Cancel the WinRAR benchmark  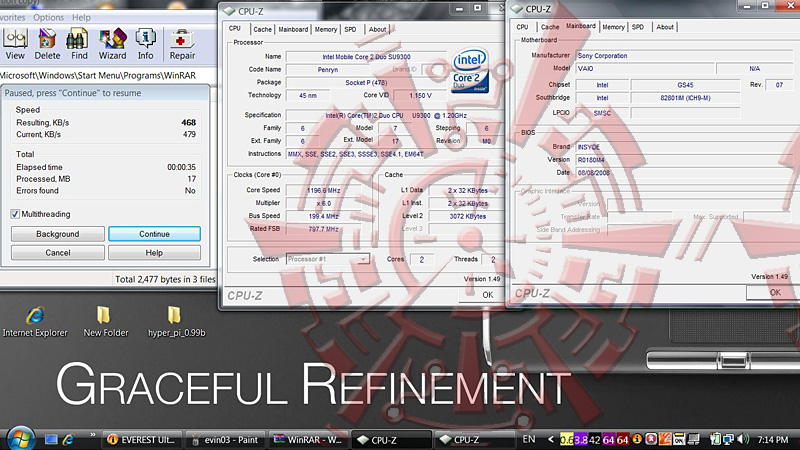pyautogui.click(x=58, y=253)
